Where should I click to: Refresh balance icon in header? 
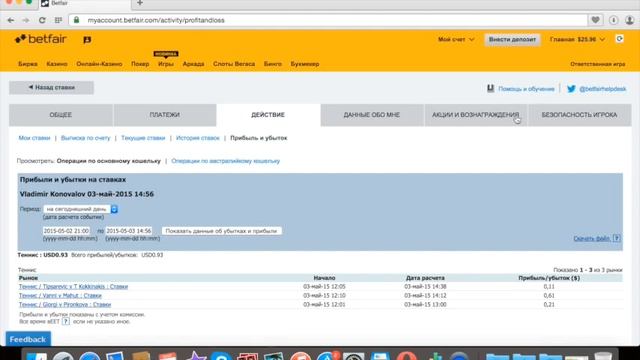(x=620, y=39)
